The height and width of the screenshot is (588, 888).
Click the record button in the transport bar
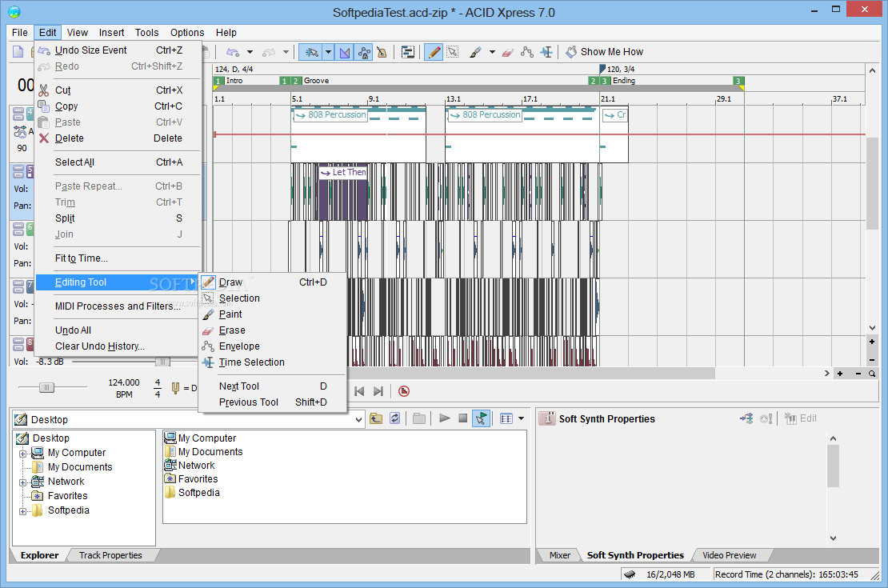[x=404, y=391]
